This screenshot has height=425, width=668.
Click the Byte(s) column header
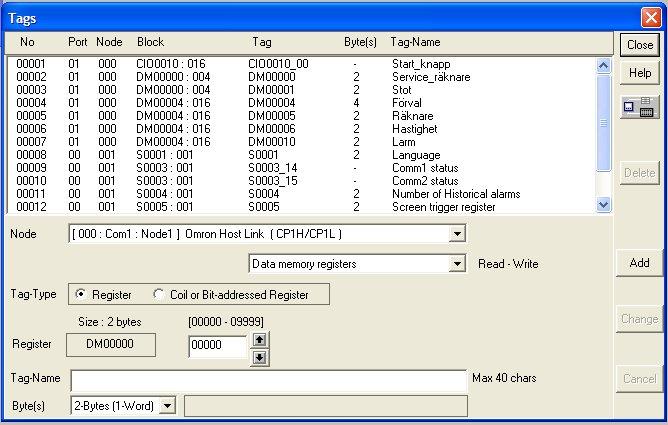coord(360,42)
